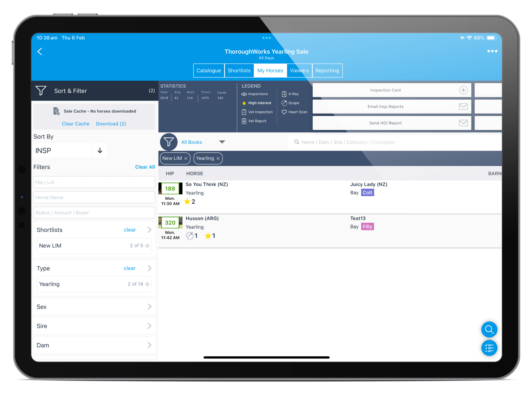
Task: Click the list view icon bottom right
Action: tap(488, 348)
